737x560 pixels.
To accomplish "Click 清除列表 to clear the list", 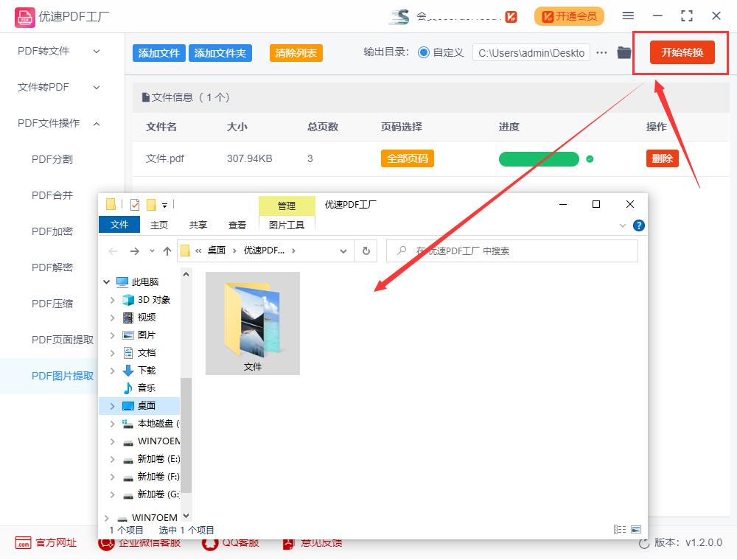I will click(x=296, y=53).
